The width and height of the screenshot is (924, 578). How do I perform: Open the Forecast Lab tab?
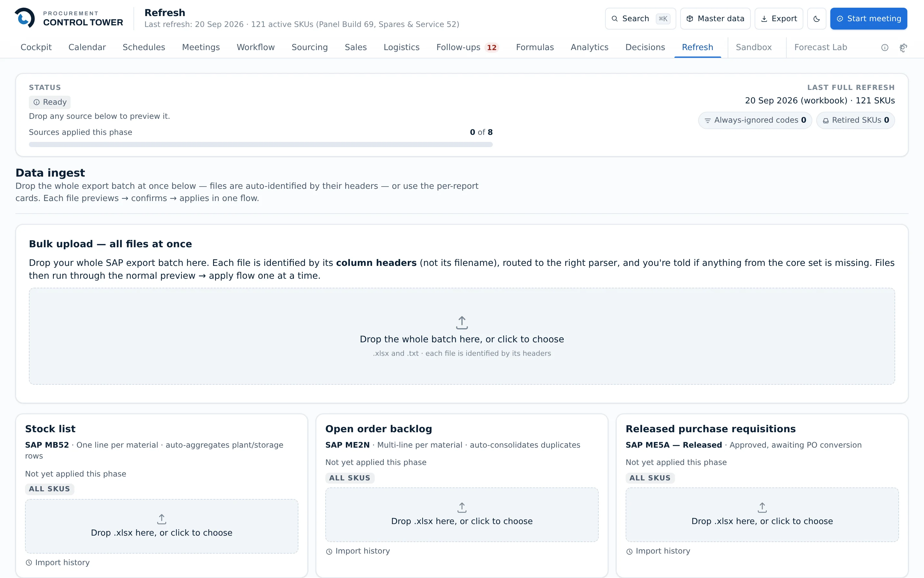(820, 48)
